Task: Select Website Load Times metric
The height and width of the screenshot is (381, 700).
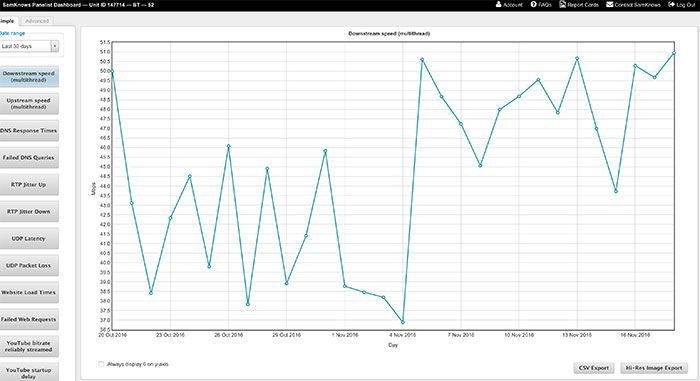Action: 29,292
